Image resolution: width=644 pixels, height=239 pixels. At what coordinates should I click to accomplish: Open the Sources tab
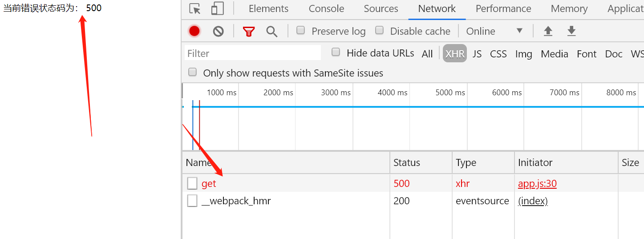(x=381, y=8)
